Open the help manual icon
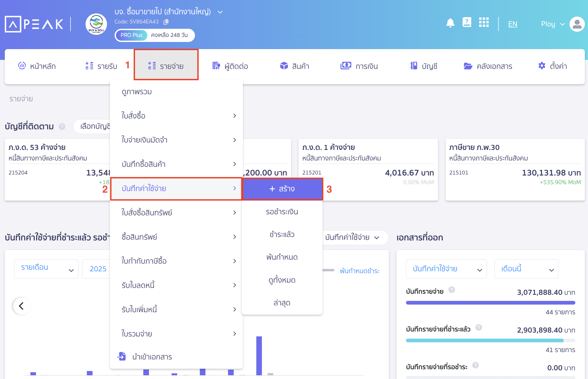This screenshot has width=588, height=379. pos(467,22)
